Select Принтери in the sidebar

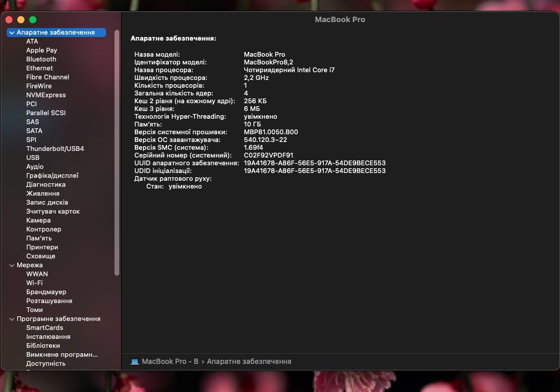point(42,247)
